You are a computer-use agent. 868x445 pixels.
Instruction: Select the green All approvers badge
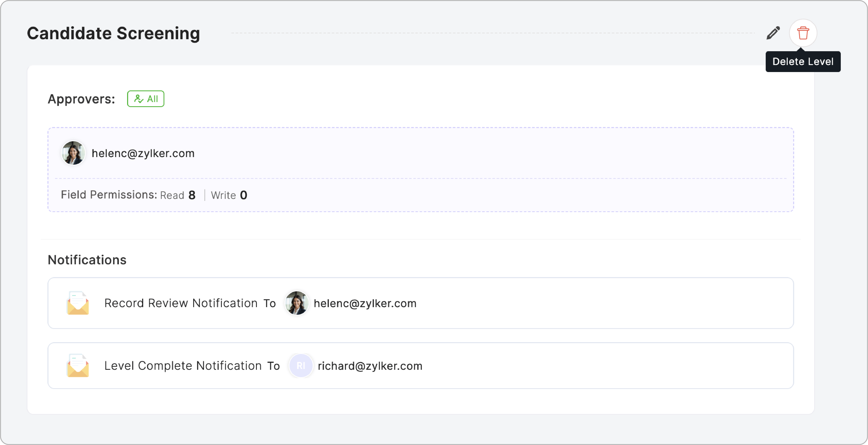click(146, 99)
